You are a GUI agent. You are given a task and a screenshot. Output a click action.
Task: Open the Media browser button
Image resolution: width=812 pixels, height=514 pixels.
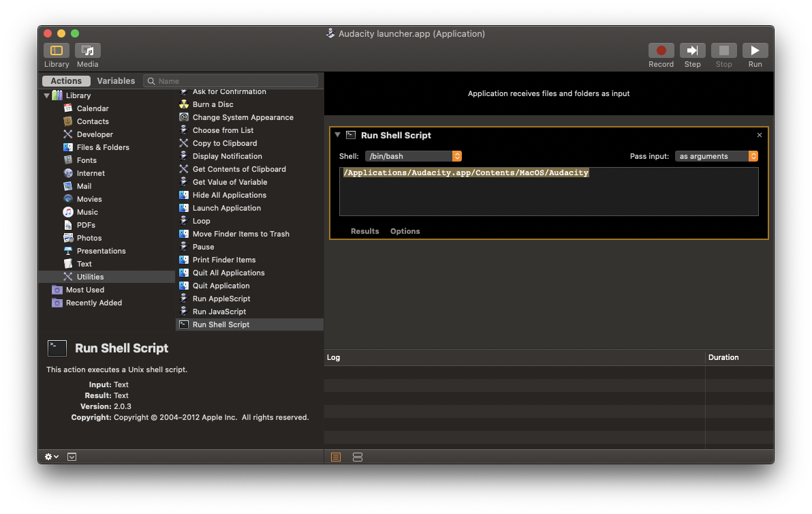coord(87,50)
